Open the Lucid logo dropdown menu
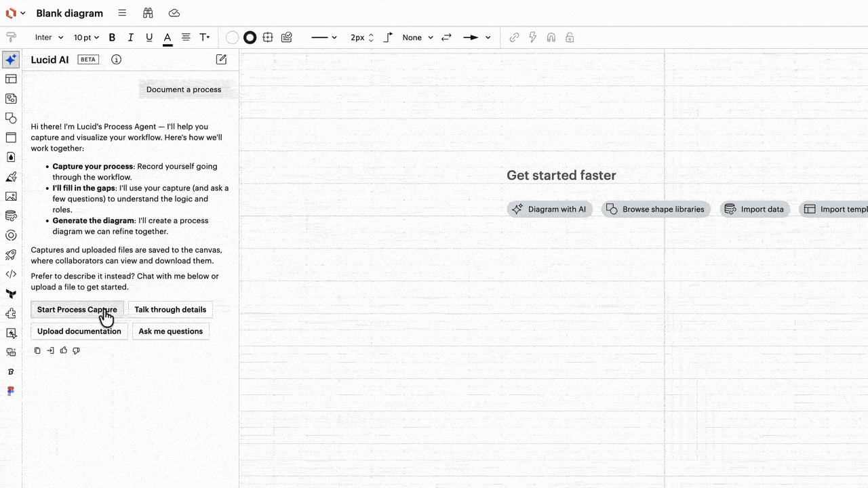Image resolution: width=868 pixels, height=488 pixels. click(x=15, y=13)
